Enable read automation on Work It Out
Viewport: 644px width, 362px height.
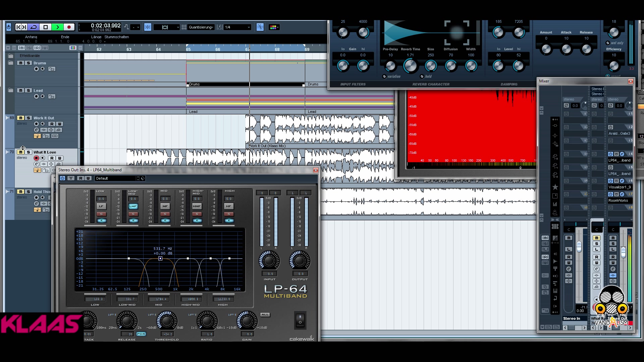[x=52, y=124]
